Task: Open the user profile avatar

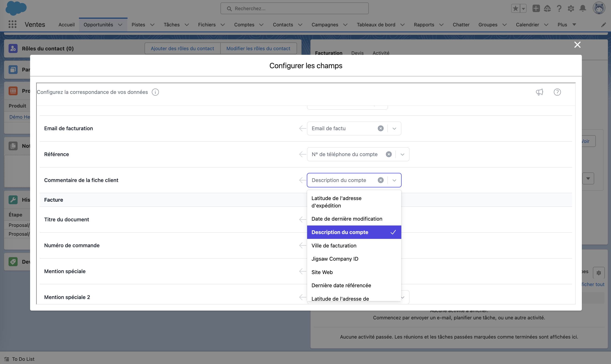Action: pyautogui.click(x=599, y=8)
